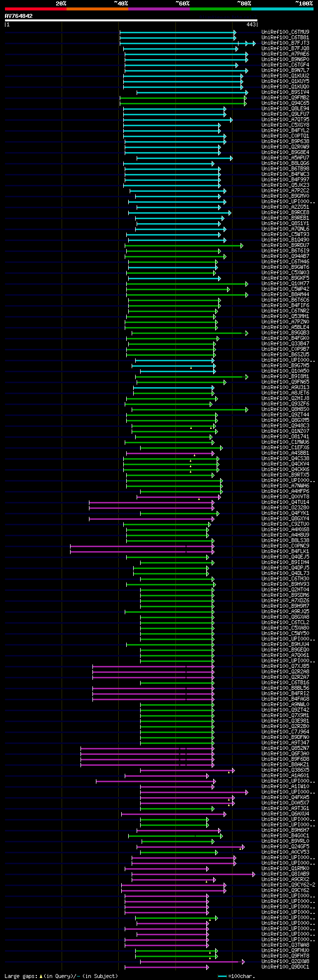
Task: Select label UniRef100_Q7XJB5
Action: pos(285,666)
